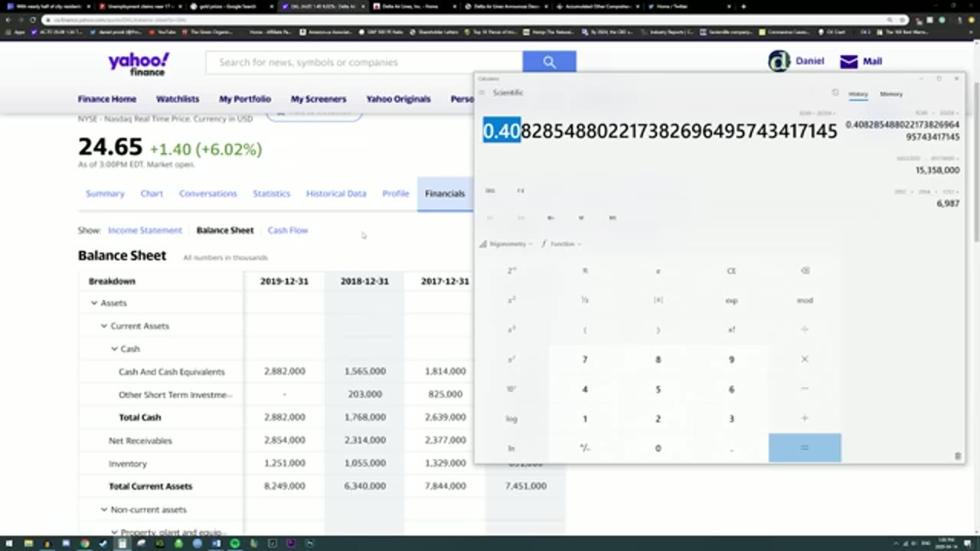This screenshot has height=551, width=980.
Task: Open the Windows Start menu
Action: (8, 543)
